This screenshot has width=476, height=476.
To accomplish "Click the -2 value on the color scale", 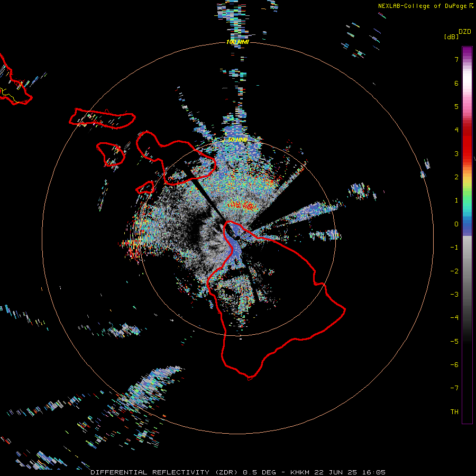I will pyautogui.click(x=454, y=271).
